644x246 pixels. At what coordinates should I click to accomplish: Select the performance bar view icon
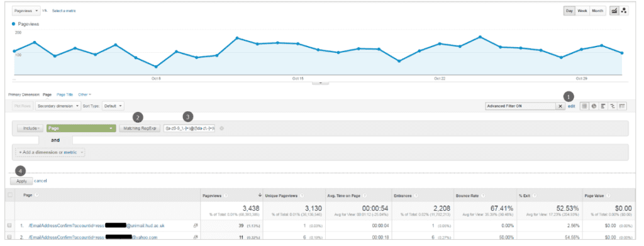tap(603, 106)
